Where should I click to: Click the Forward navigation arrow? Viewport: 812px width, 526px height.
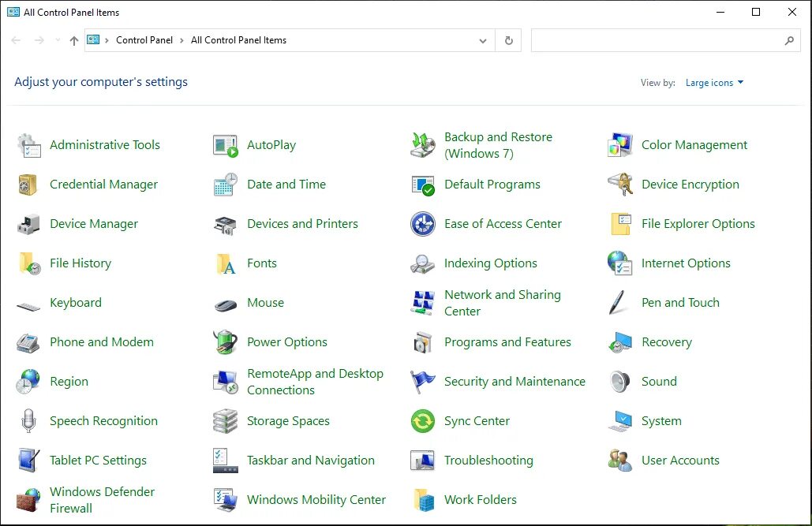coord(39,40)
